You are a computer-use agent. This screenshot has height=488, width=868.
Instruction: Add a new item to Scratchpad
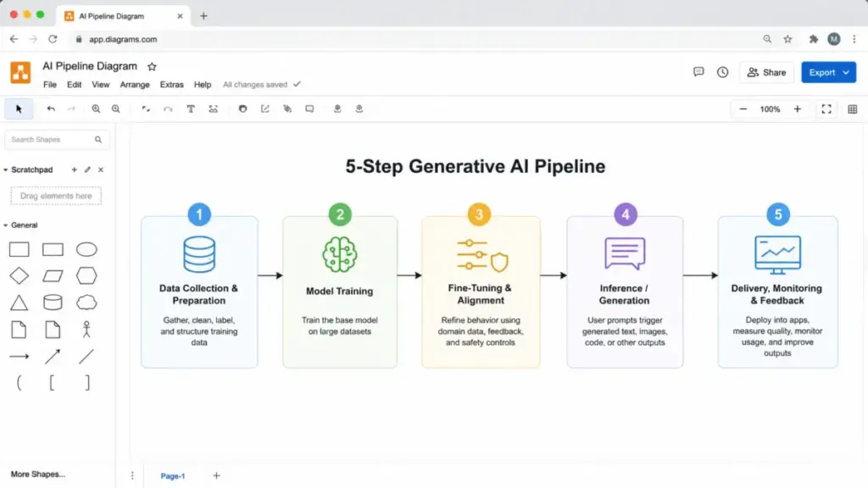coord(75,169)
